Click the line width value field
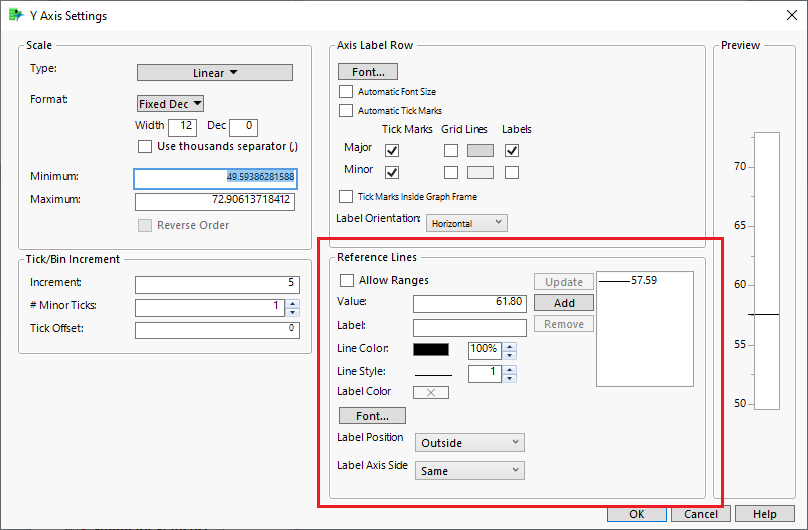Image resolution: width=808 pixels, height=530 pixels. 484,373
